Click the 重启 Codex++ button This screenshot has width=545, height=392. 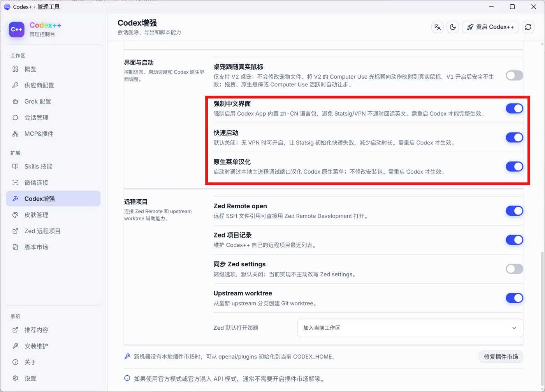tap(490, 27)
